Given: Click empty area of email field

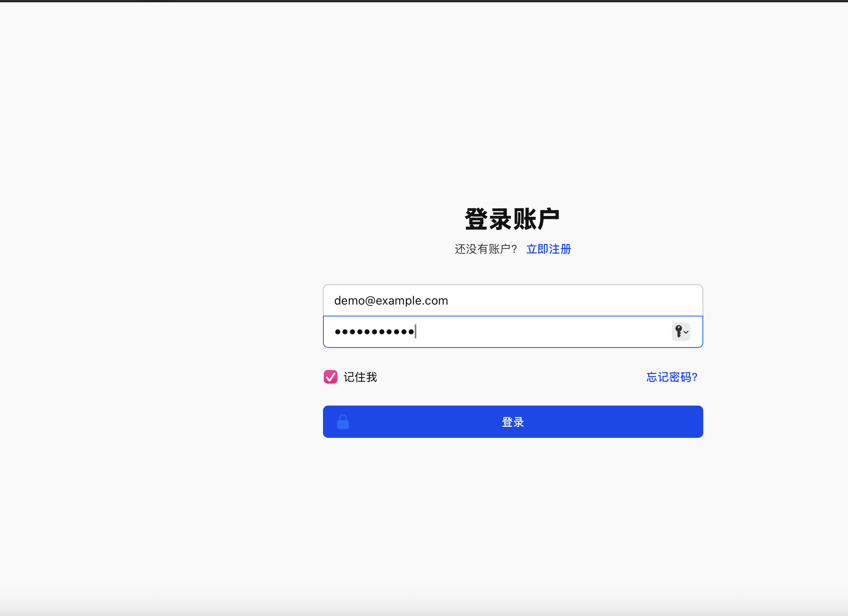Looking at the screenshot, I should point(573,300).
